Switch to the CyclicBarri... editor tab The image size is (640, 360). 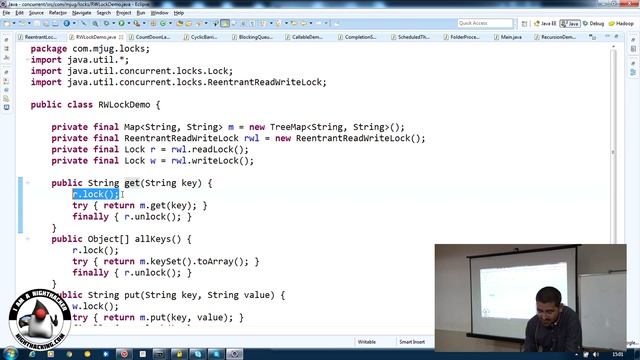(x=204, y=37)
